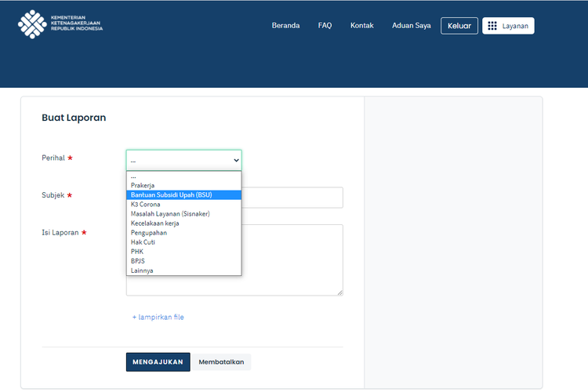
Task: Submit report with MENGAJUKAN button
Action: [158, 362]
